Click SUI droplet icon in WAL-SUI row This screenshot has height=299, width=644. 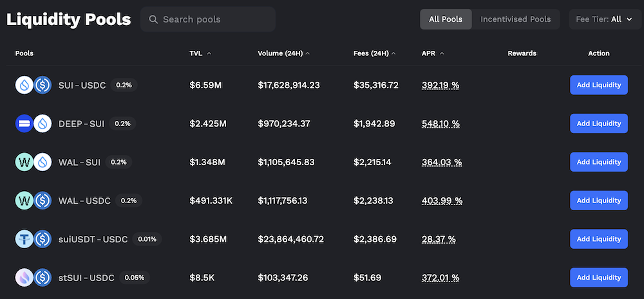pyautogui.click(x=43, y=162)
